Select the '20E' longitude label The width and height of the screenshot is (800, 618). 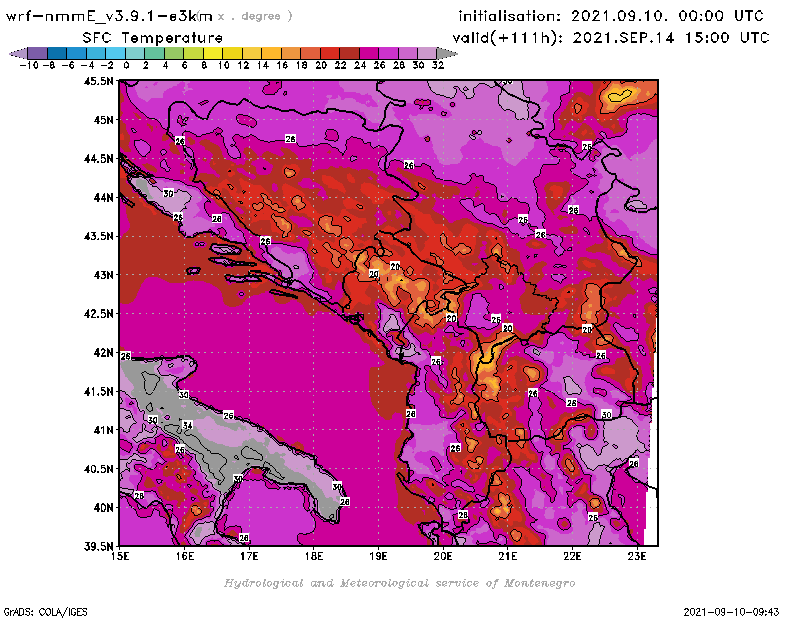pos(443,556)
